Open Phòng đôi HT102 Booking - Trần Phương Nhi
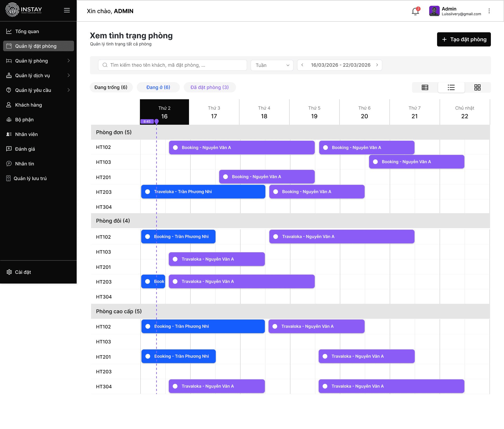Screen dimensions: 504x429 (x=178, y=237)
